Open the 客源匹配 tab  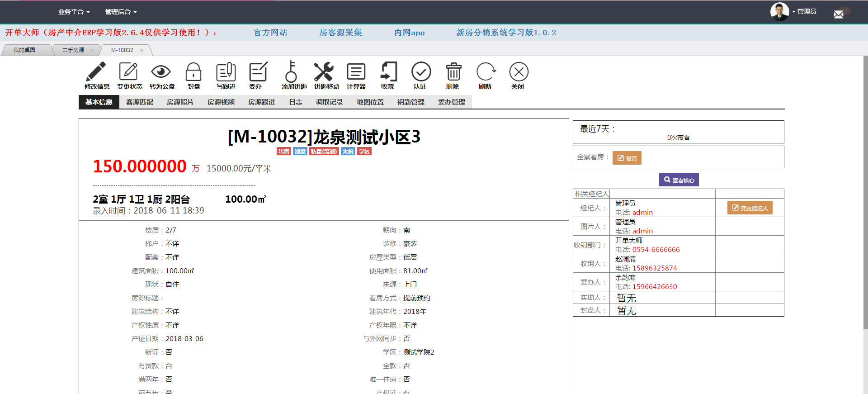(140, 102)
